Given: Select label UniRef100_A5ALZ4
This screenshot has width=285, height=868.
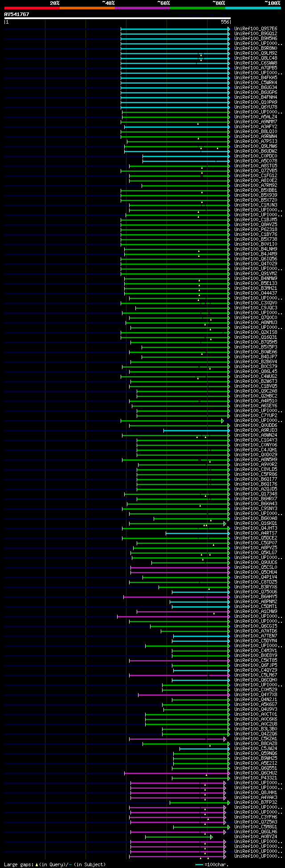Looking at the screenshot, I should tap(256, 117).
